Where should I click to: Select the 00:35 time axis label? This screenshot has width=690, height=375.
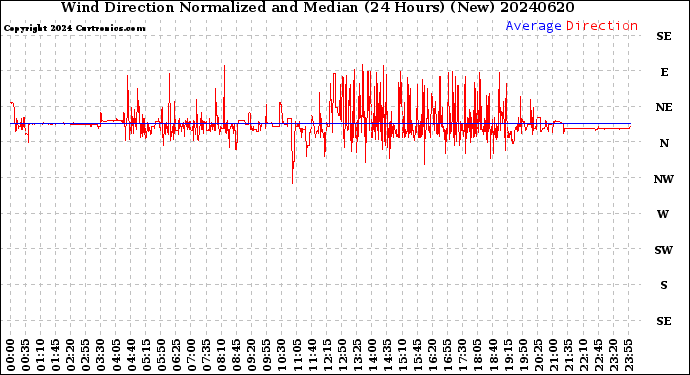click(26, 355)
